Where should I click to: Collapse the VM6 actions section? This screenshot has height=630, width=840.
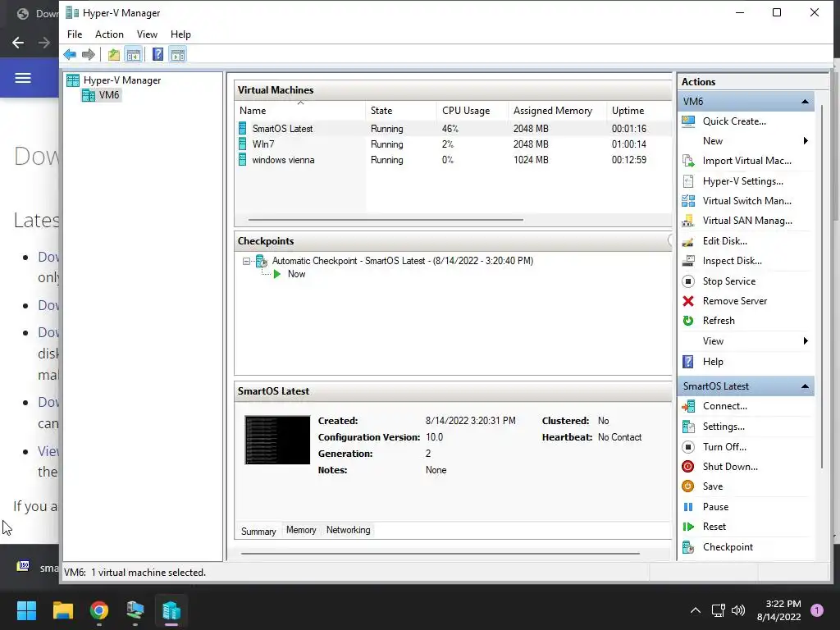(805, 101)
